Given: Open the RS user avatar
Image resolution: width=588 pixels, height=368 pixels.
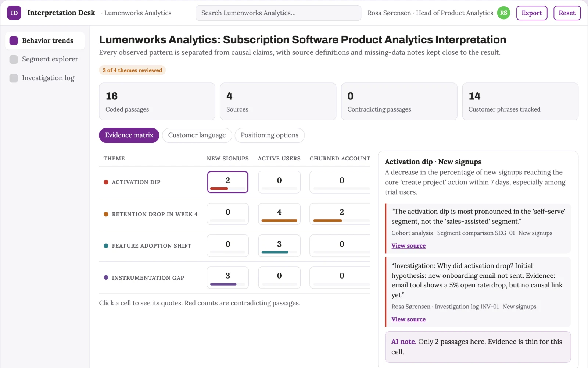Looking at the screenshot, I should click(x=503, y=13).
